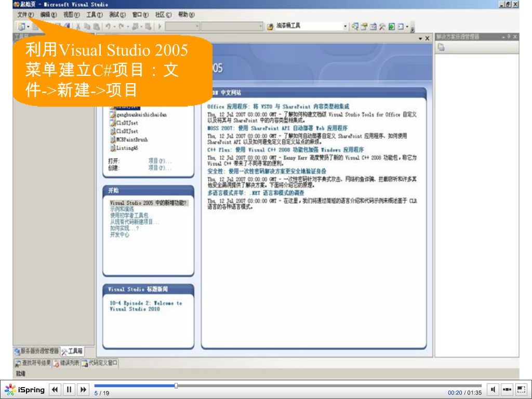Screen dimensions: 532x399
Task: Click the Start Page toolbar icon
Action: [x=392, y=26]
